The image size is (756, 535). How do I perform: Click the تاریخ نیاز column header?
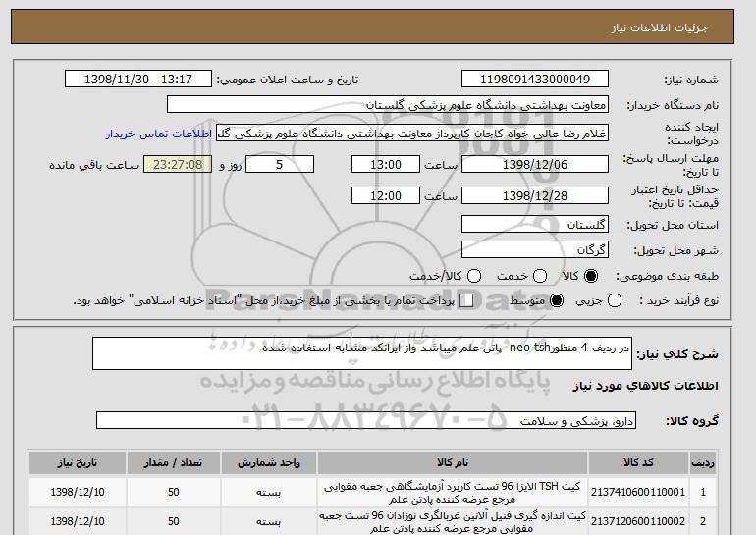coord(78,462)
